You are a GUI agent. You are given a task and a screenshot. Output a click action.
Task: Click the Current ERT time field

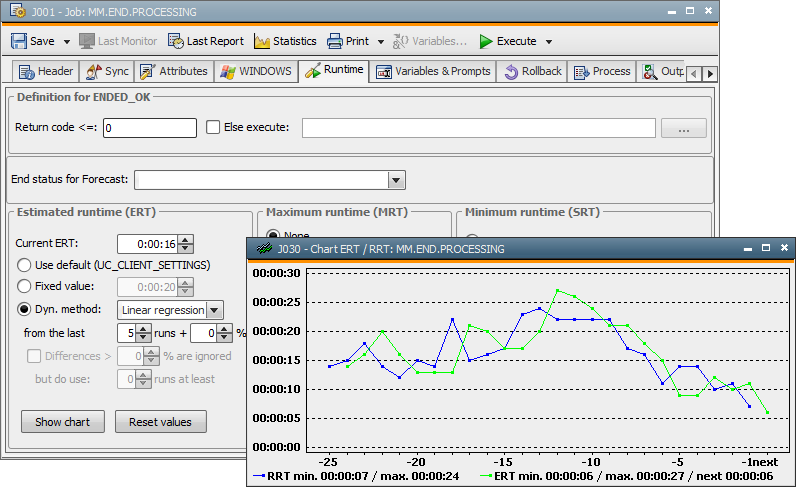148,244
